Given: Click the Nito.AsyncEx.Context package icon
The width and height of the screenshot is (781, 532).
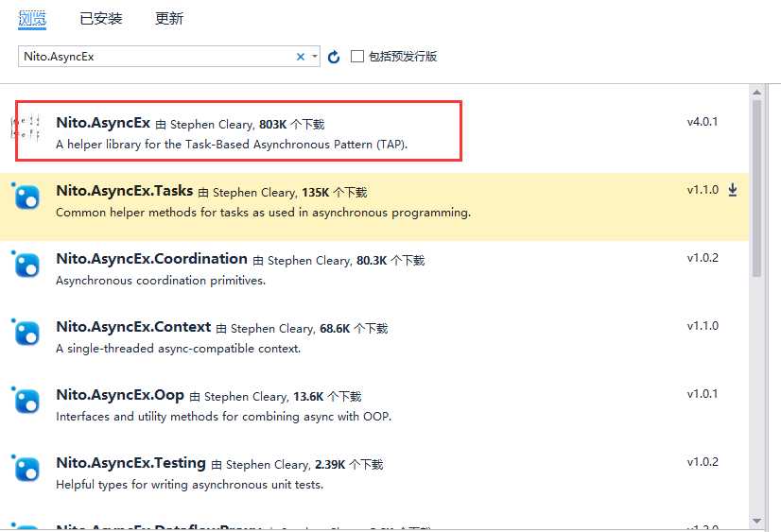Looking at the screenshot, I should click(x=26, y=332).
